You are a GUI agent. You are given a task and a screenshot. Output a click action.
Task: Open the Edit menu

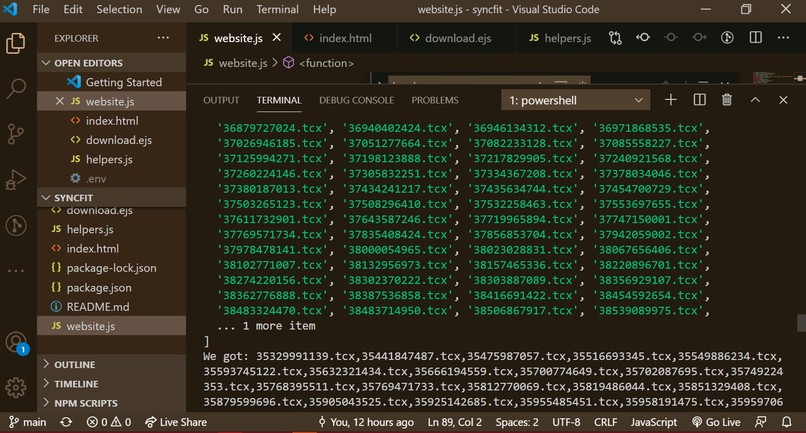[72, 9]
